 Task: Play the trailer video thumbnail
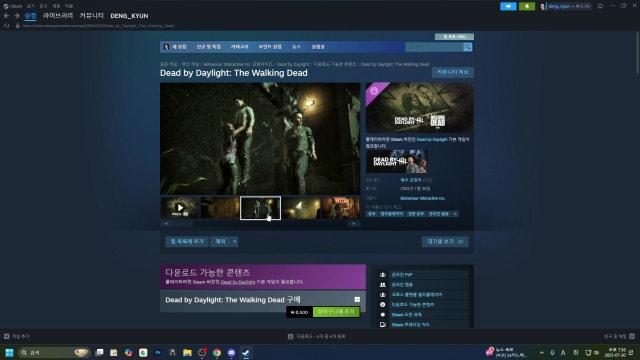pyautogui.click(x=180, y=208)
